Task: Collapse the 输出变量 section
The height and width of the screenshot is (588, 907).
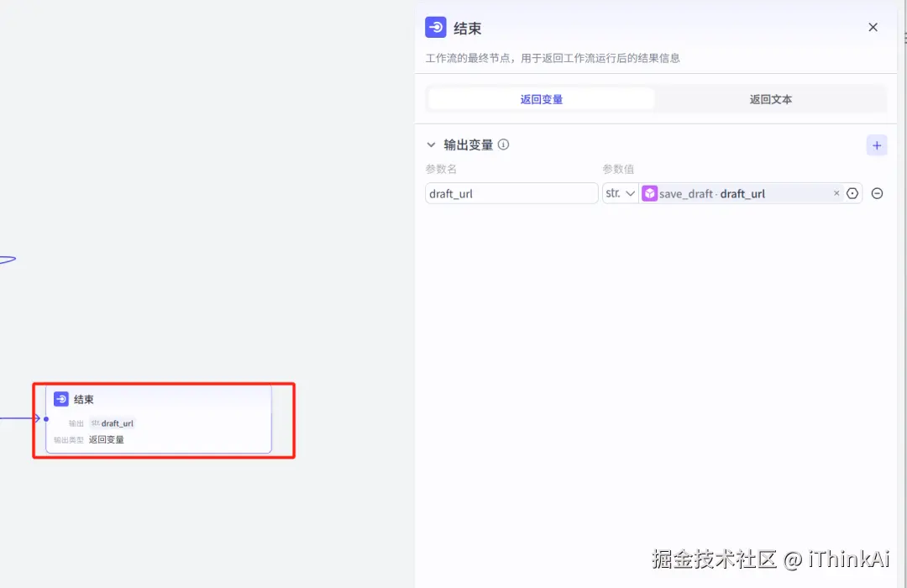Action: coord(431,144)
